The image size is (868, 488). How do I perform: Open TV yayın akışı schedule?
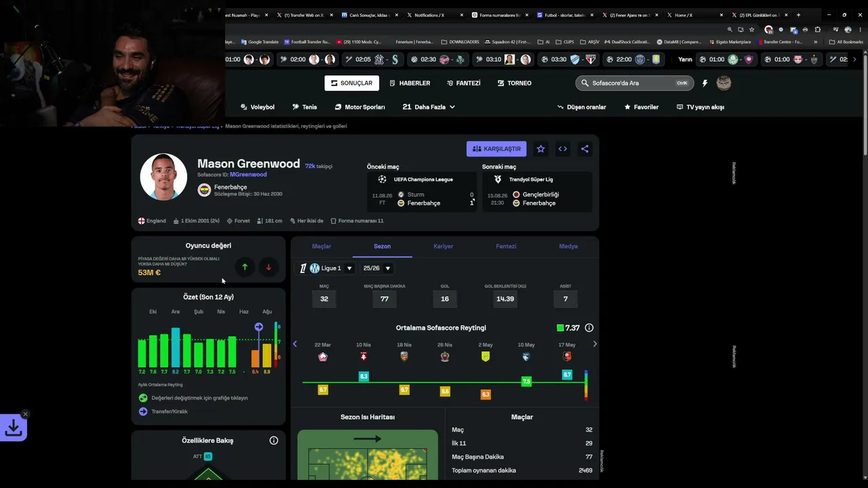(701, 107)
